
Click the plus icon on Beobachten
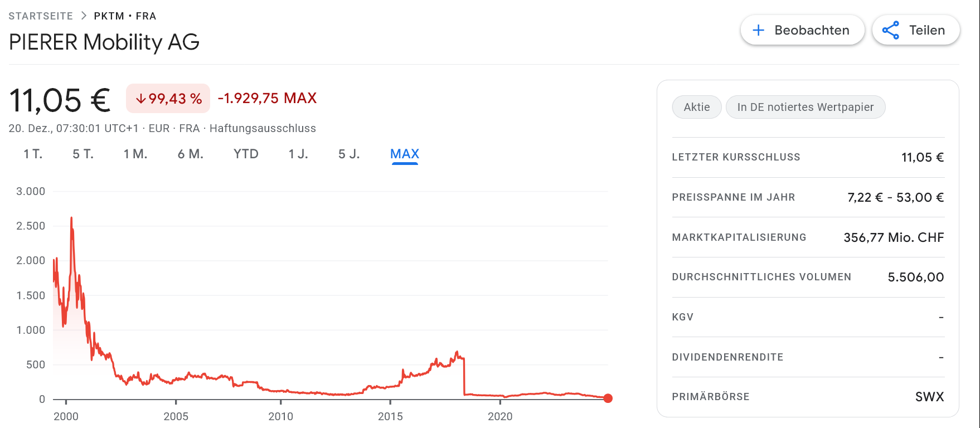point(758,30)
